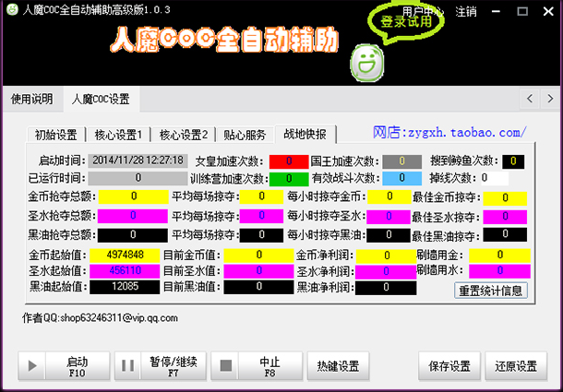563x392 pixels.
Task: Click the gray 国王加速次数 value box
Action: coord(401,161)
